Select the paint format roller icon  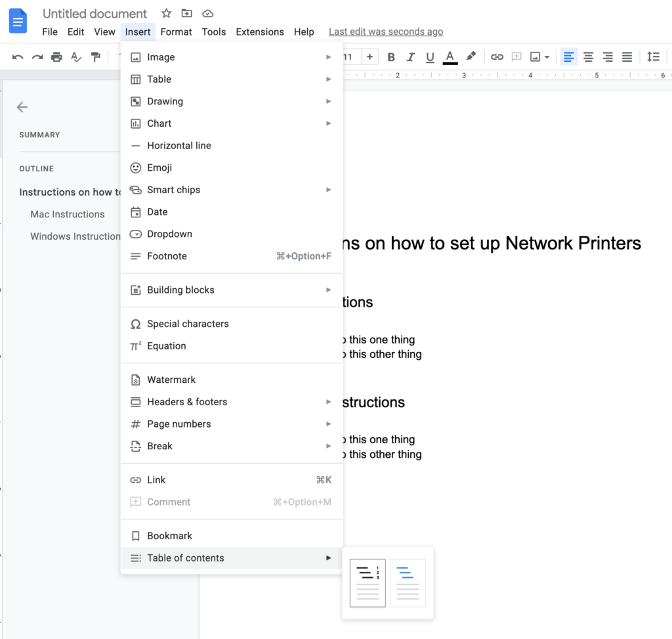tap(96, 57)
